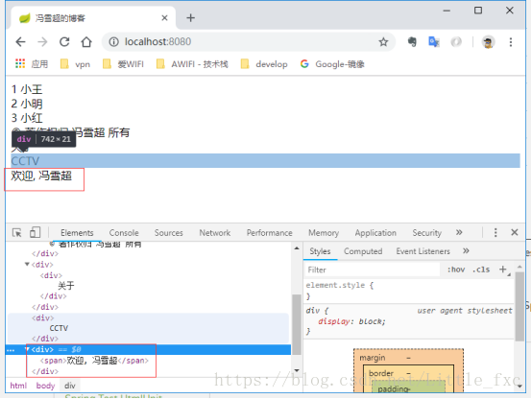Open a new browser tab
532x399 pixels.
[191, 17]
